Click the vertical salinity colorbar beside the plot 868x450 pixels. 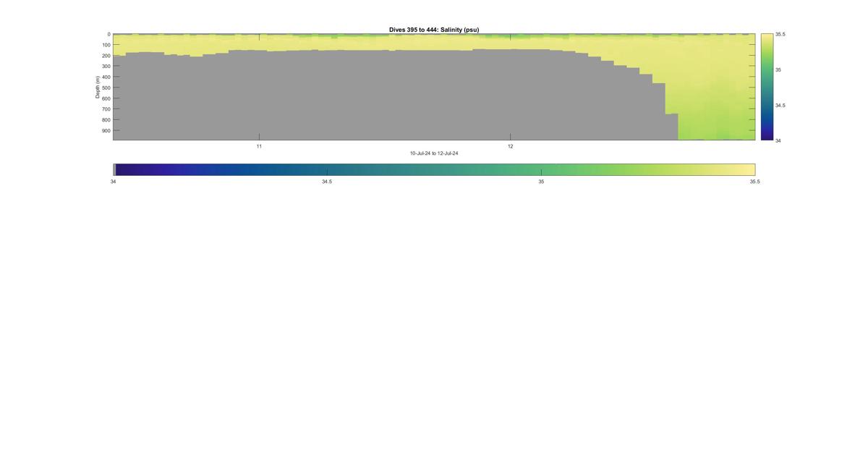(767, 87)
